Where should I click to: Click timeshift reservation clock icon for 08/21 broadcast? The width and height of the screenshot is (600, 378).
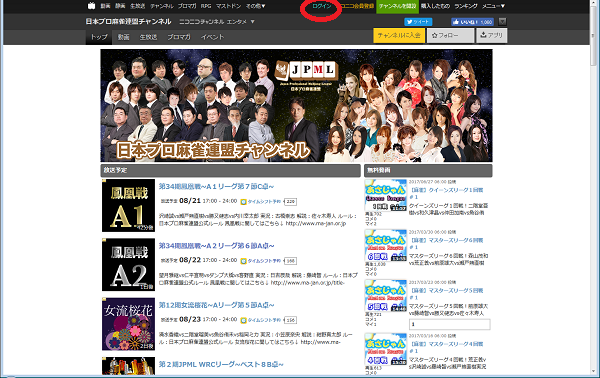tap(243, 202)
